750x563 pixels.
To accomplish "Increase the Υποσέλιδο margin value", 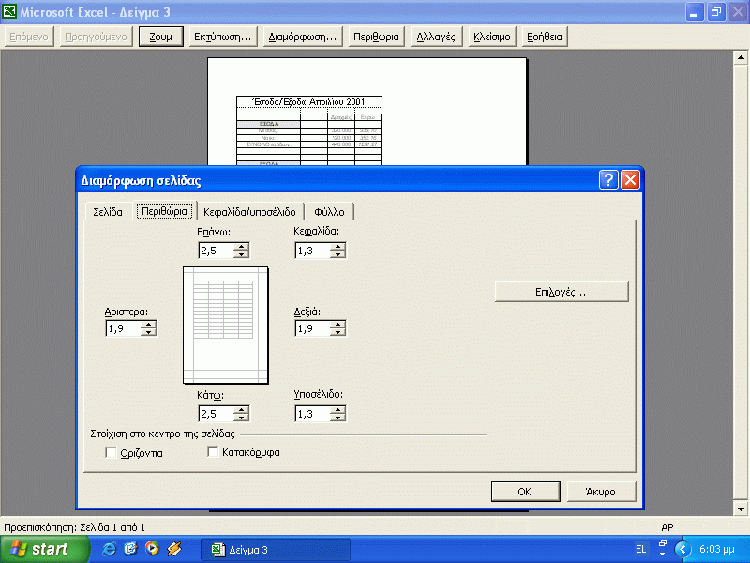I will [x=338, y=410].
